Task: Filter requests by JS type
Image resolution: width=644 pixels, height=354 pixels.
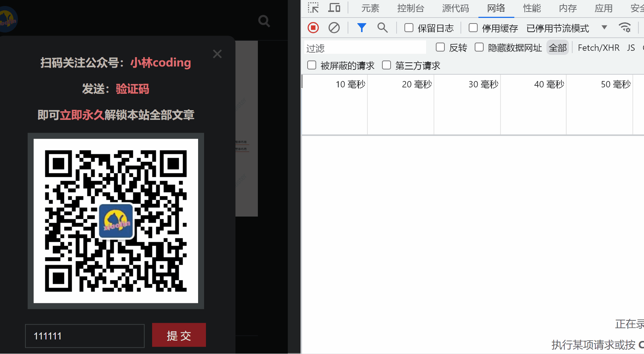Action: click(631, 48)
